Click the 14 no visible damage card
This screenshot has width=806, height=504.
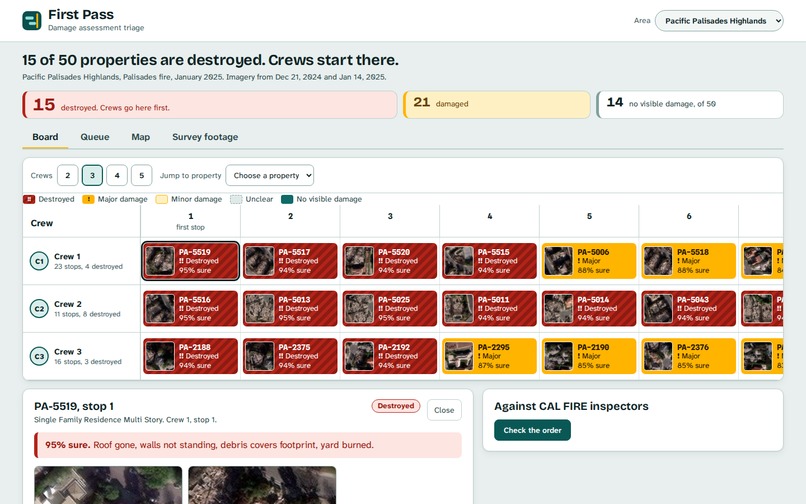690,104
